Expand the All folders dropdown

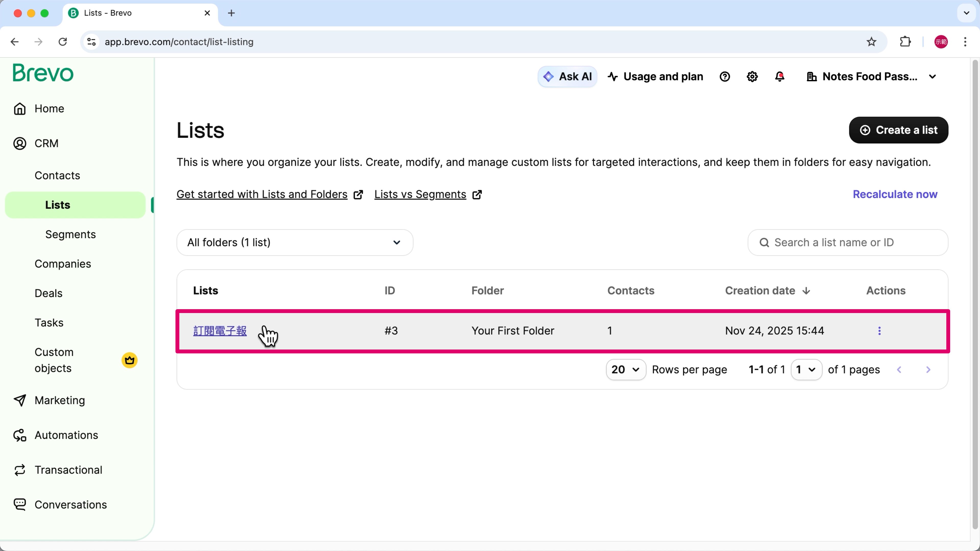[x=295, y=243]
